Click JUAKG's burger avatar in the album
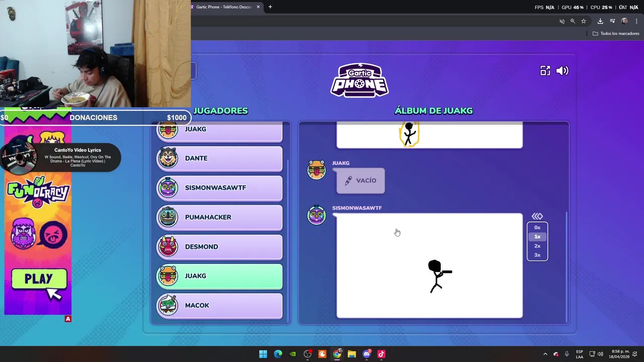The image size is (644, 362). coord(316,170)
